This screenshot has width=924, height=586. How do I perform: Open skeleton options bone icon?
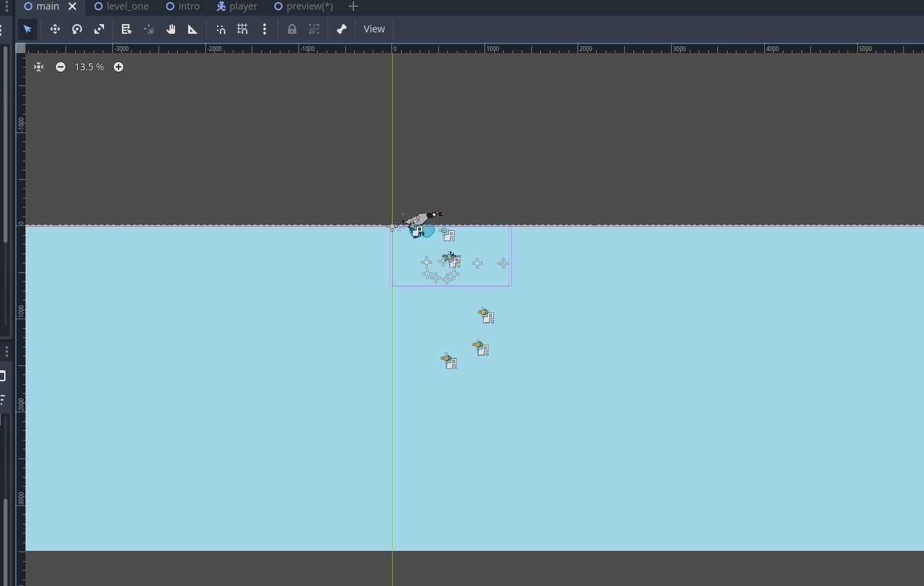pos(342,29)
